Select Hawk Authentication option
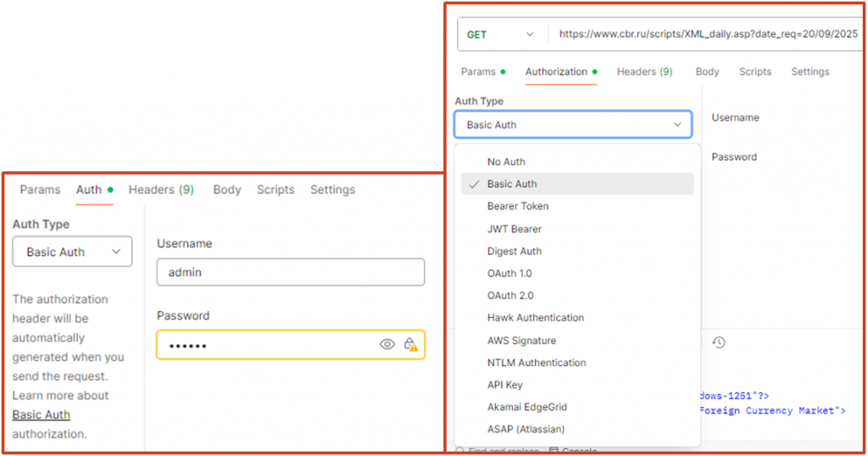868x456 pixels. 536,318
